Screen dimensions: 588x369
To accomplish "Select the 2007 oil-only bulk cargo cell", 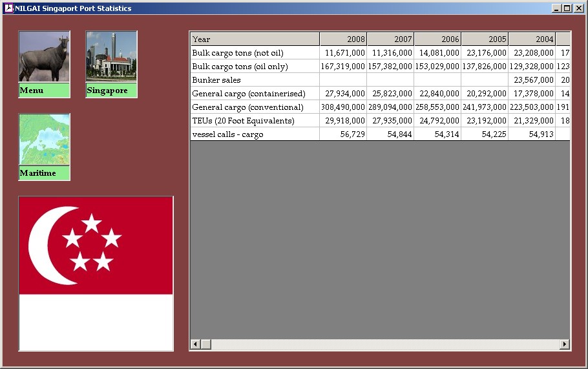I will pos(390,67).
